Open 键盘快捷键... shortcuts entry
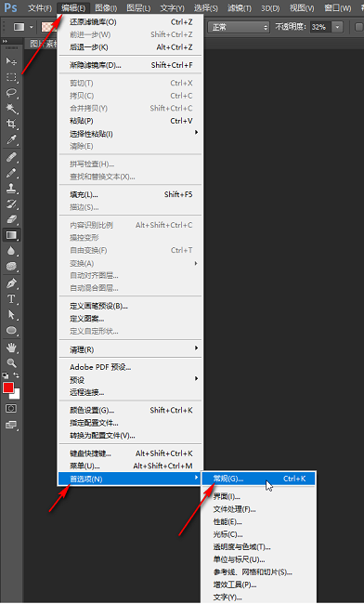 click(130, 453)
